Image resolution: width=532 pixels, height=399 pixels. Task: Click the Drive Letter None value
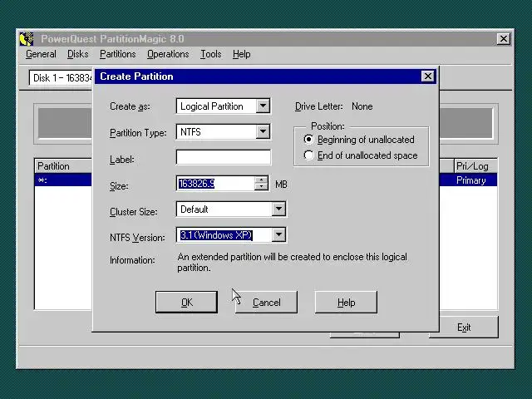(x=362, y=106)
